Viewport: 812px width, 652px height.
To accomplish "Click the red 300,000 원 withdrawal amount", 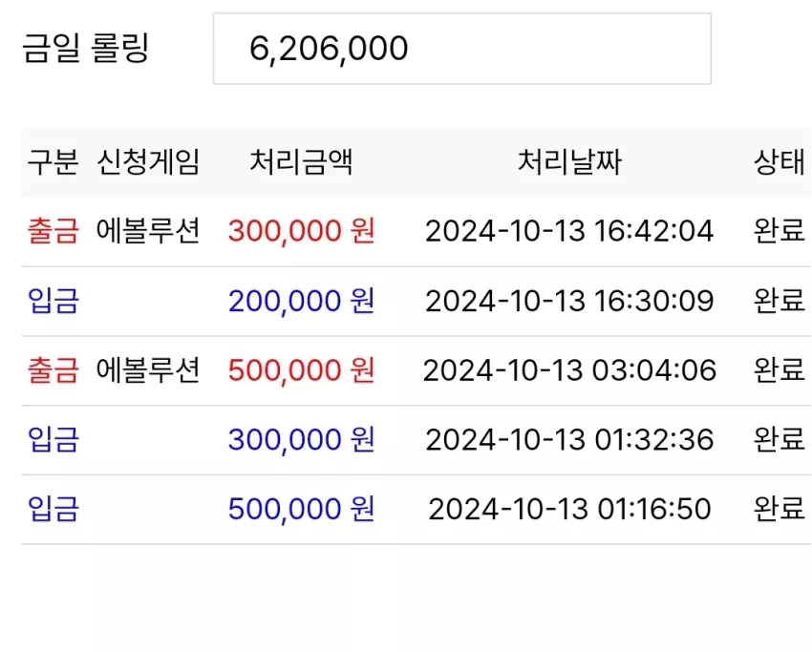I will click(301, 231).
